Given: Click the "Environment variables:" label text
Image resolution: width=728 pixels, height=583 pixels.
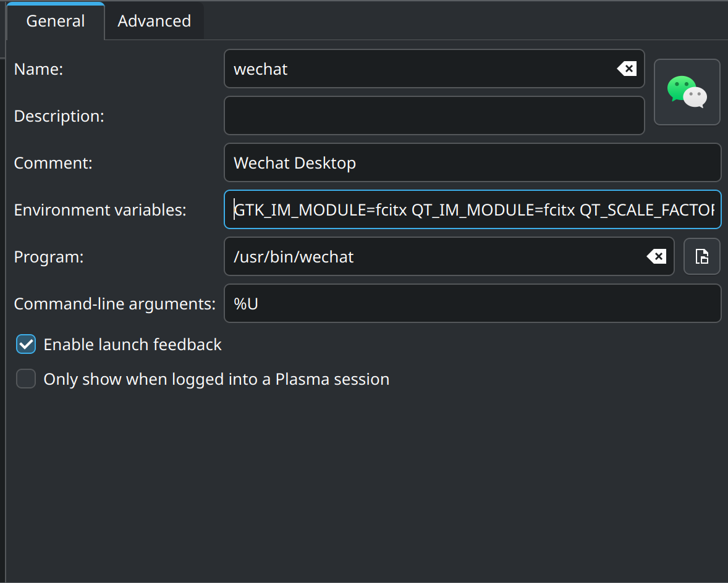Looking at the screenshot, I should (100, 210).
